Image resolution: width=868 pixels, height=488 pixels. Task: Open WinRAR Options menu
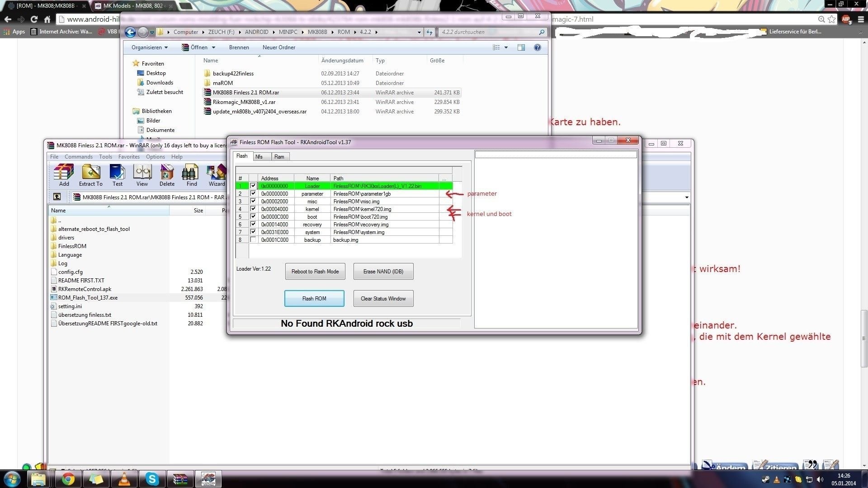coord(155,157)
